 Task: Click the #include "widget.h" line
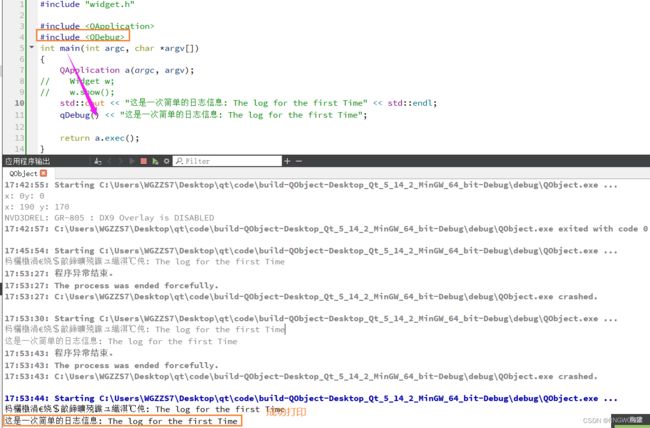click(x=87, y=5)
